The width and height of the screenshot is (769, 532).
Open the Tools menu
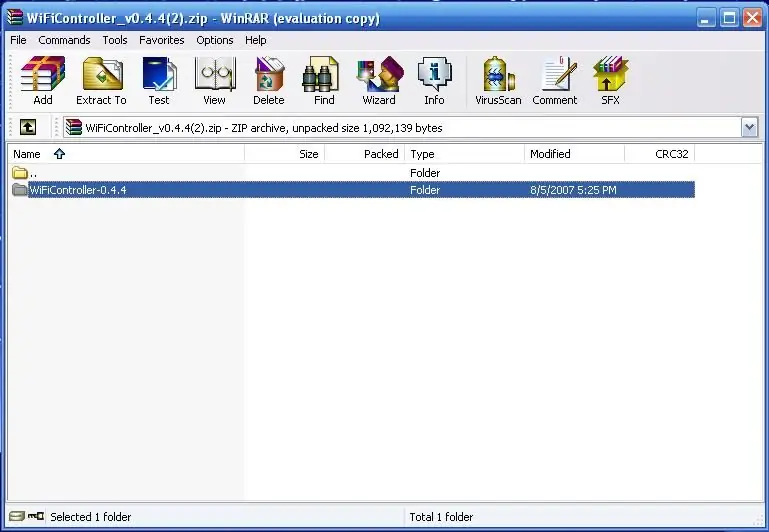coord(115,40)
